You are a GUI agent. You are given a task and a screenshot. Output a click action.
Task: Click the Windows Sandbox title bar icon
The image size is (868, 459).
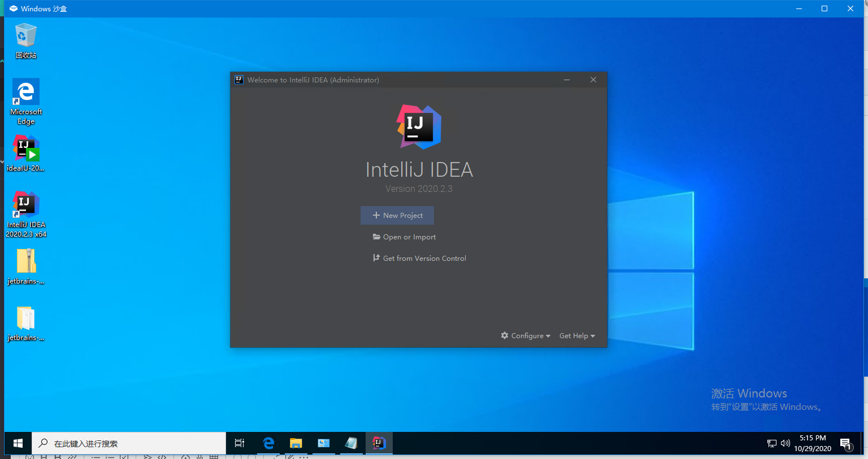[x=14, y=8]
